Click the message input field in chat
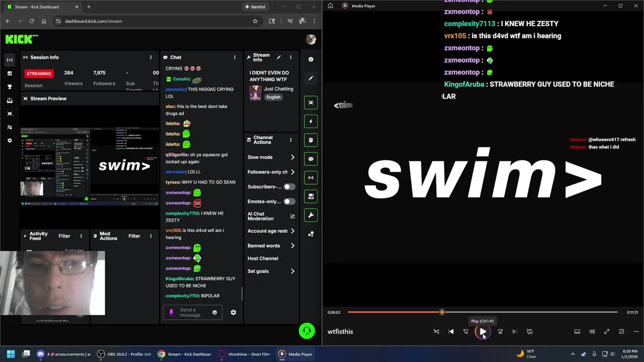This screenshot has width=644, height=362. click(193, 312)
